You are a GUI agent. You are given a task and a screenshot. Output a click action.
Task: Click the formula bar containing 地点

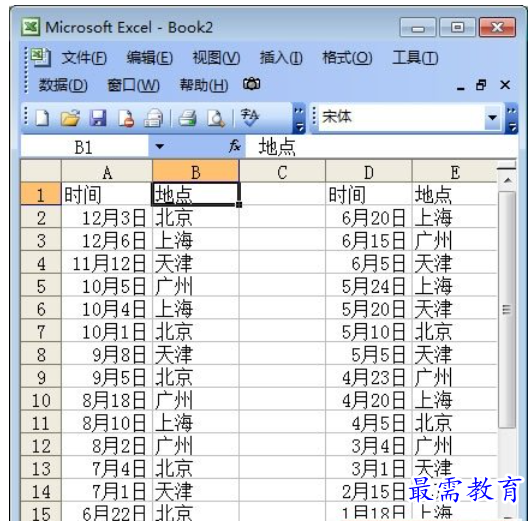(381, 147)
